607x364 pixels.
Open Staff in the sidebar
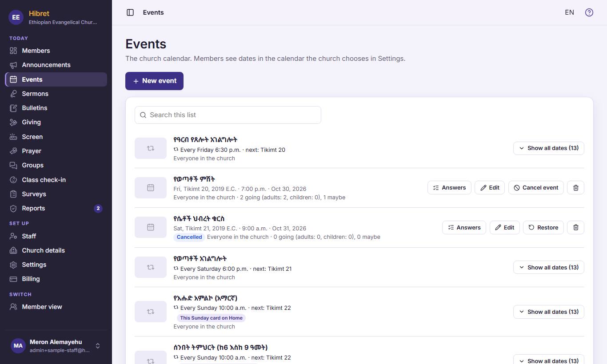click(56, 236)
